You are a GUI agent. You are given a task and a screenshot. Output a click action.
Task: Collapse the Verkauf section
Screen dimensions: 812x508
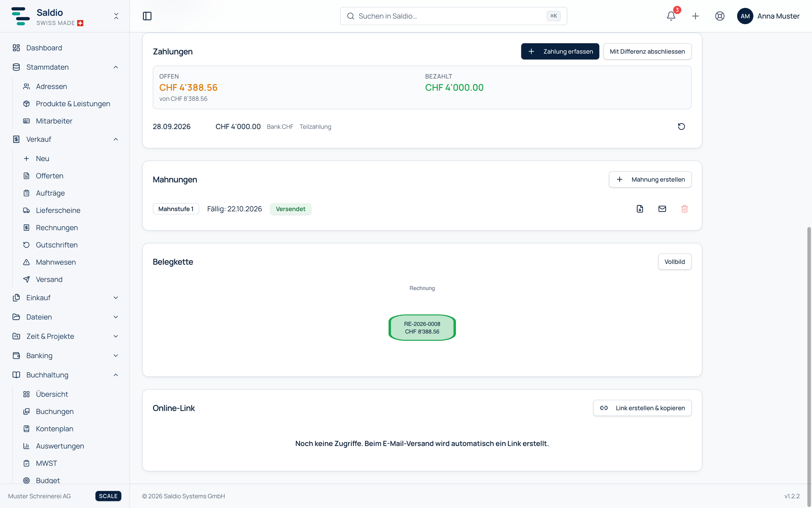(116, 139)
